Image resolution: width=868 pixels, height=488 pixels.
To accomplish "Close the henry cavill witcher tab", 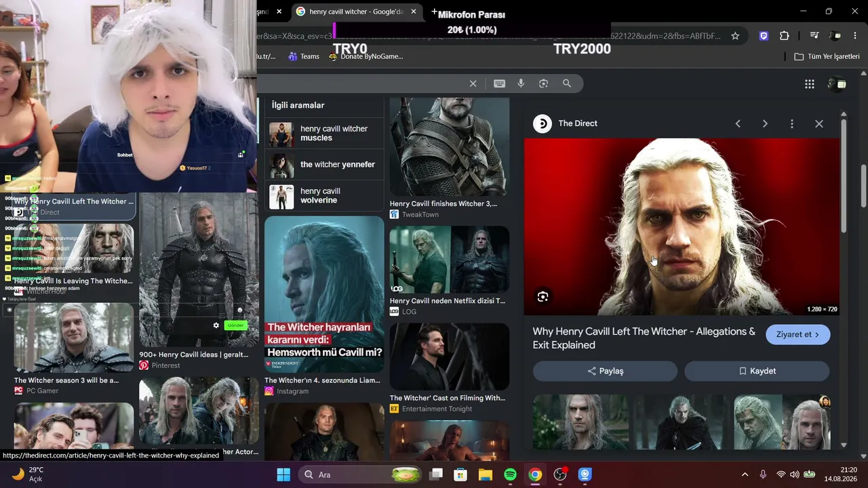I will 415,12.
